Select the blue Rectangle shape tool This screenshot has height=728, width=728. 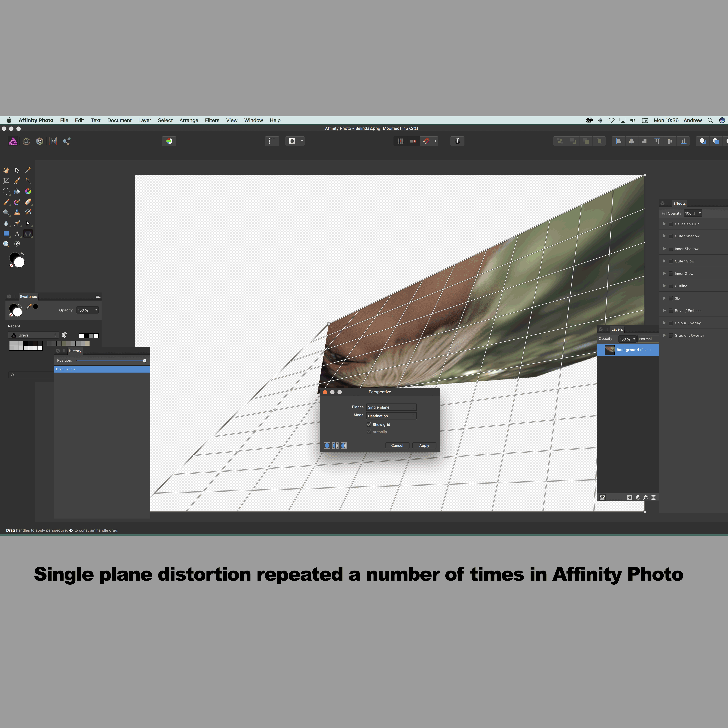pyautogui.click(x=6, y=234)
